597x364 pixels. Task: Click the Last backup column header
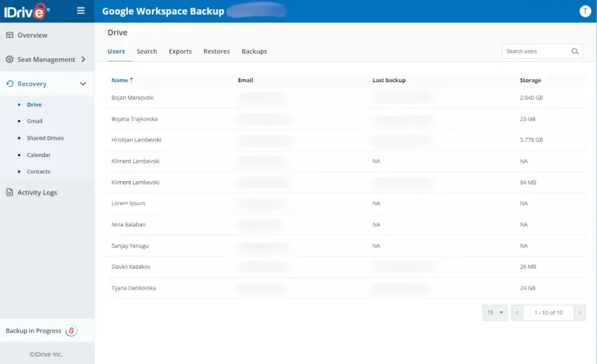coord(389,80)
